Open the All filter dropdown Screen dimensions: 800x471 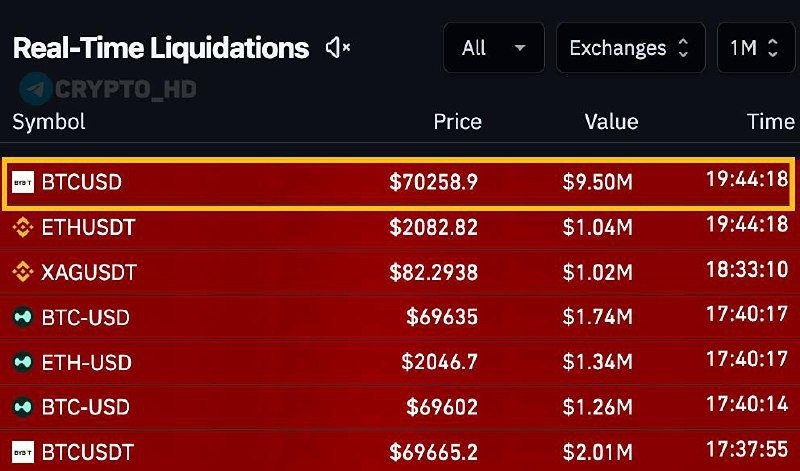494,48
